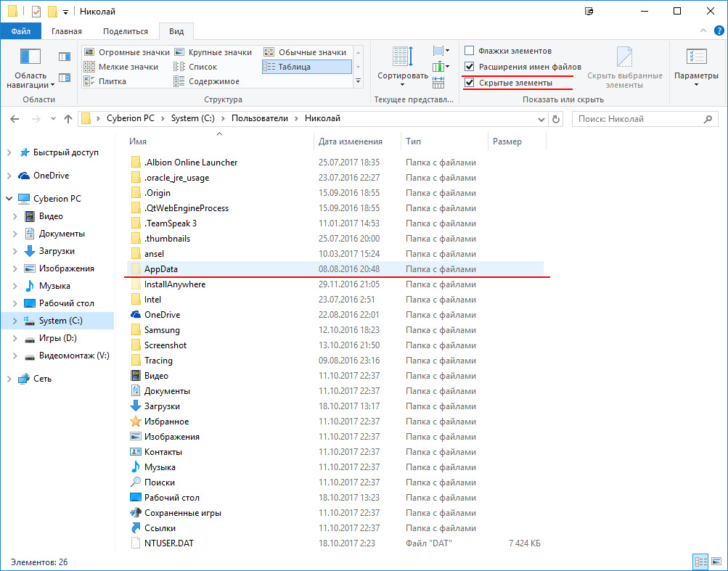Toggle the details pane icon
This screenshot has height=571, width=728.
coord(65,78)
